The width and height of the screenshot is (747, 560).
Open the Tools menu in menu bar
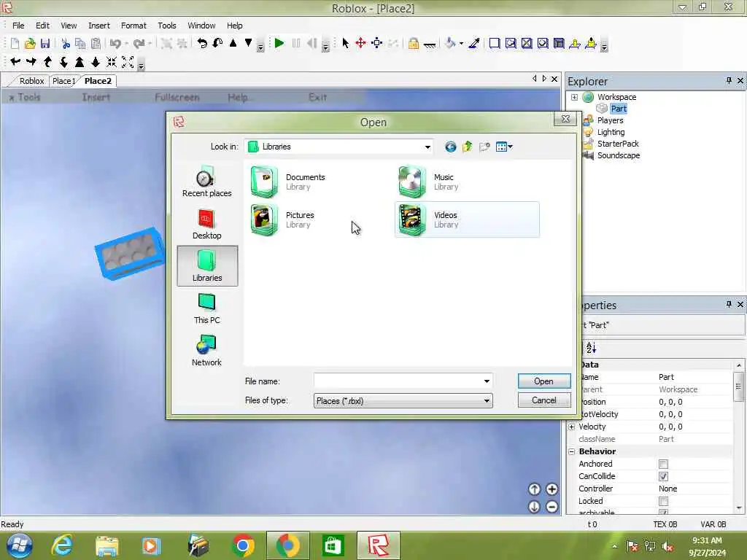tap(167, 26)
